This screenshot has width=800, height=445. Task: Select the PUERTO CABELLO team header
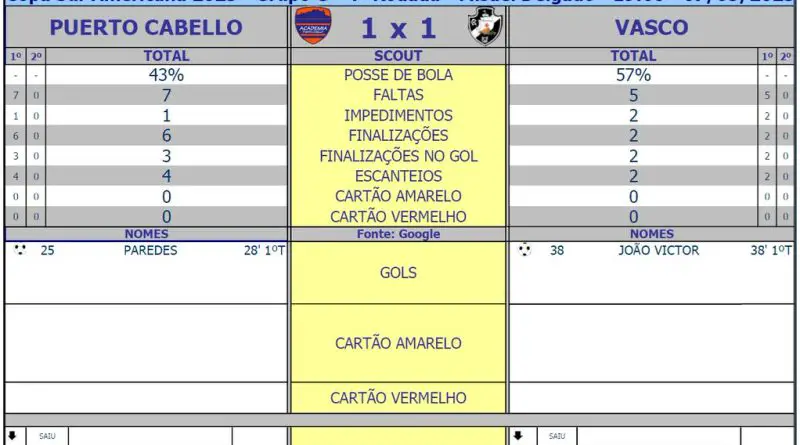[x=146, y=28]
